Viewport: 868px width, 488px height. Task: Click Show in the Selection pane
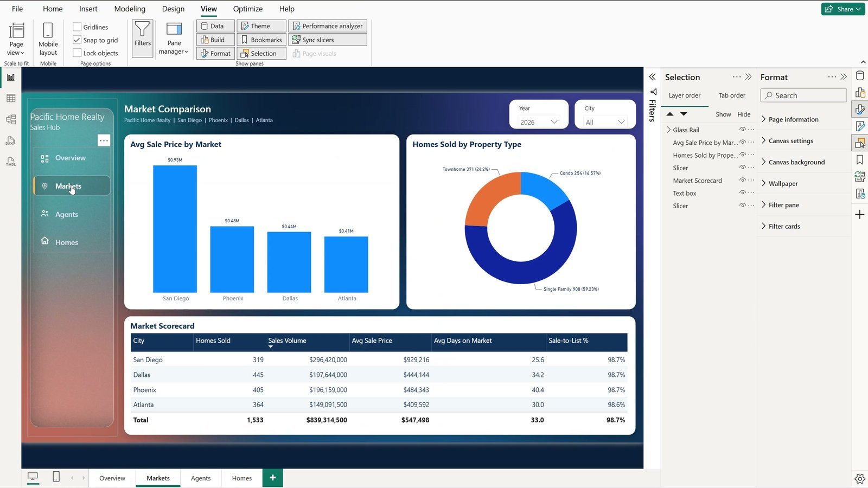[x=723, y=114]
